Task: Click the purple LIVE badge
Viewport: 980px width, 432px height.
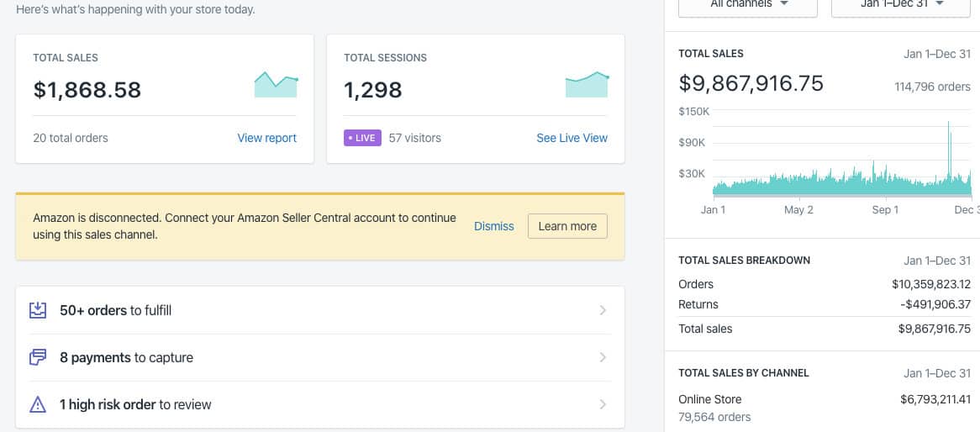Action: click(x=362, y=138)
